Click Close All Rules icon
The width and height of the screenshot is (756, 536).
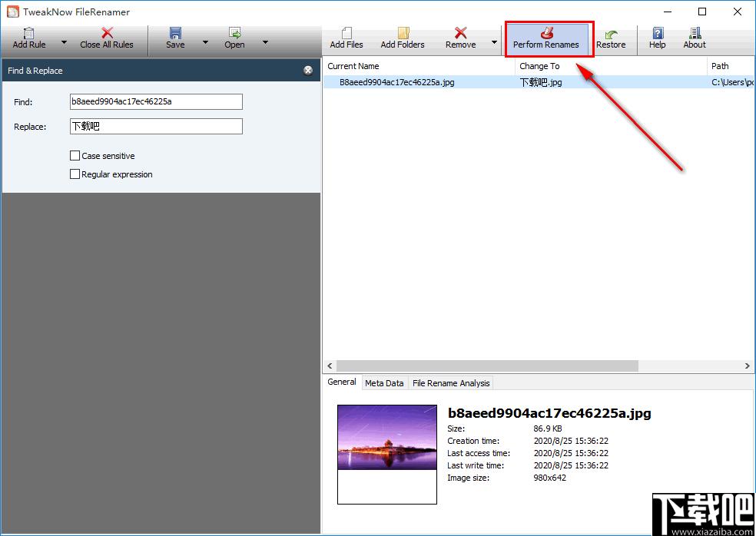(107, 33)
